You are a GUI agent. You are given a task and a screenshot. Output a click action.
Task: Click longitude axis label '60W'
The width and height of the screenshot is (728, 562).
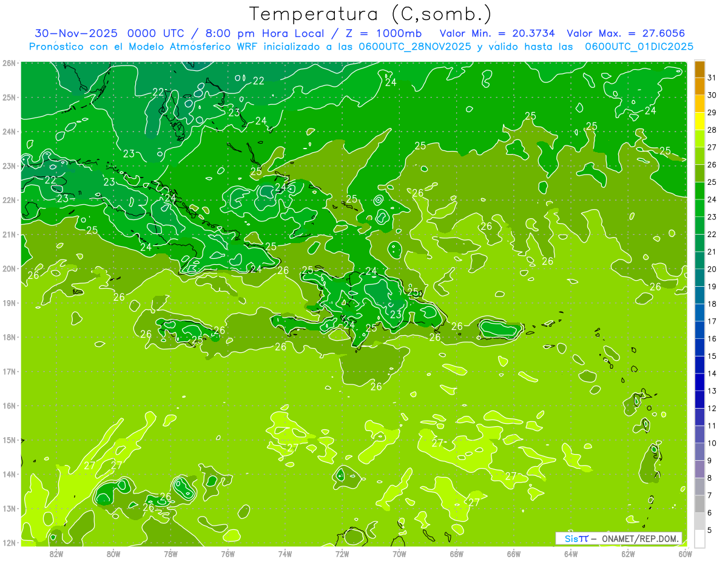click(686, 554)
